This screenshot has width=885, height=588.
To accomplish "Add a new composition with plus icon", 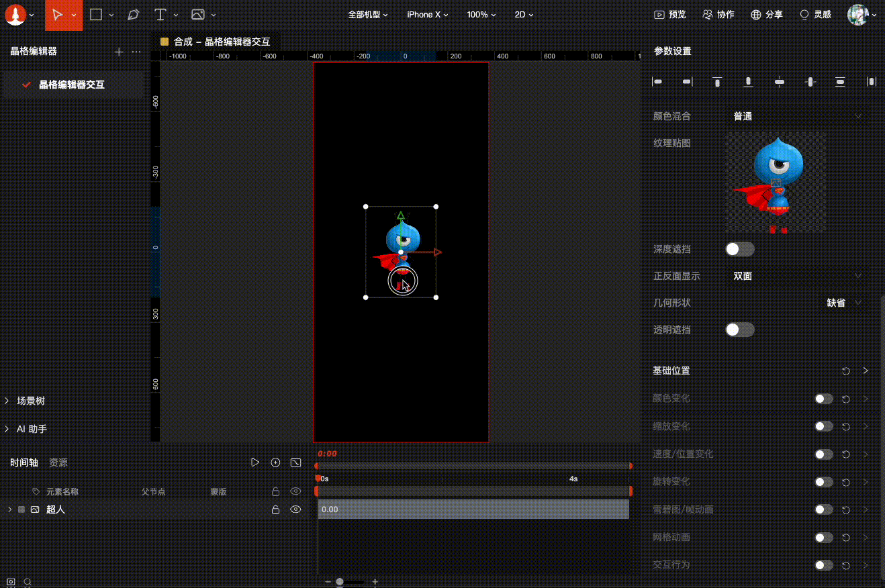I will pos(119,52).
